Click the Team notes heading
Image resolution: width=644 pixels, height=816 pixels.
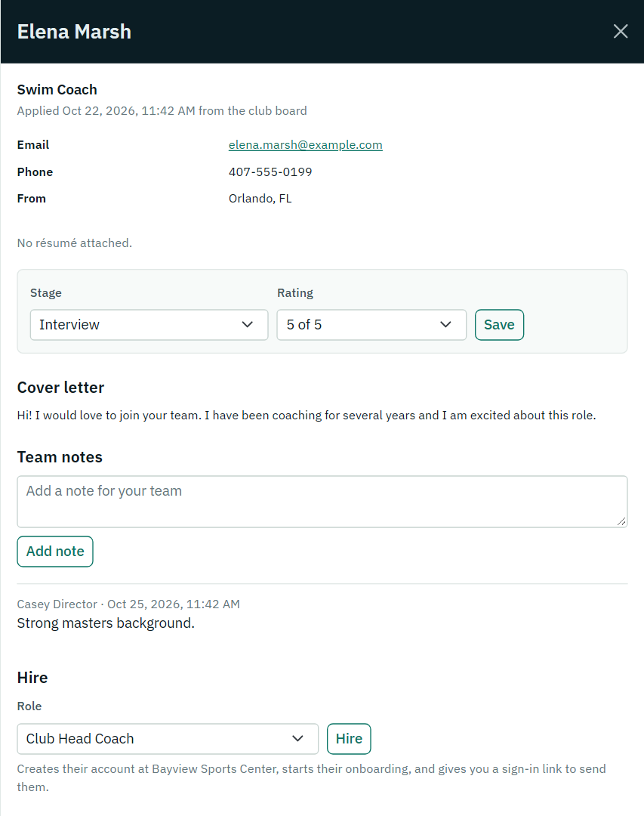coord(60,457)
